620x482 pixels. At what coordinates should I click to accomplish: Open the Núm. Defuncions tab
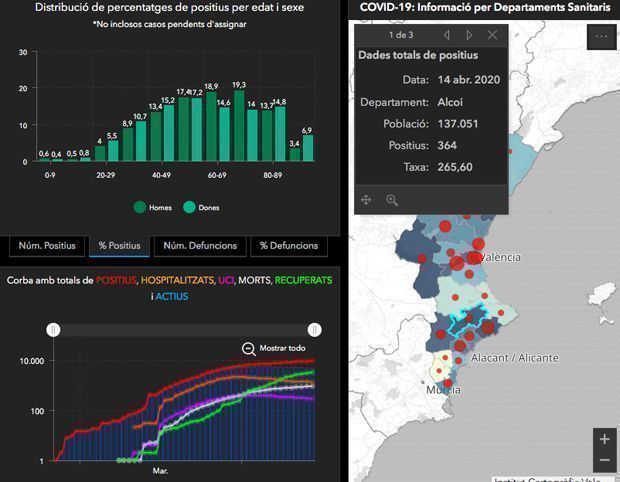200,245
